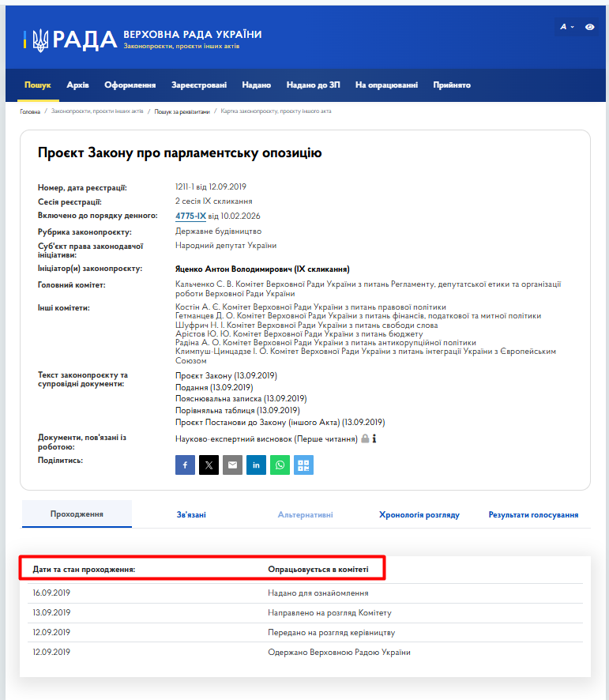The width and height of the screenshot is (609, 700).
Task: Click Державне будівництво rubric value
Action: (x=218, y=231)
